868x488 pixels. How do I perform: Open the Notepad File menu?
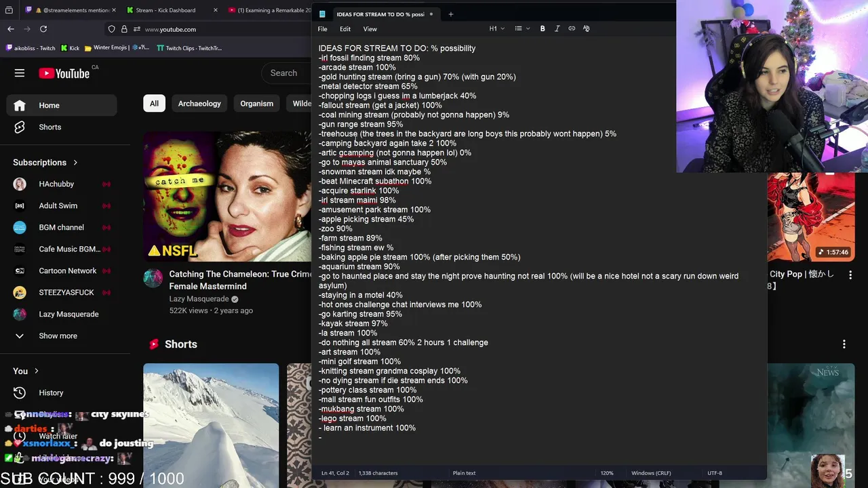point(323,29)
